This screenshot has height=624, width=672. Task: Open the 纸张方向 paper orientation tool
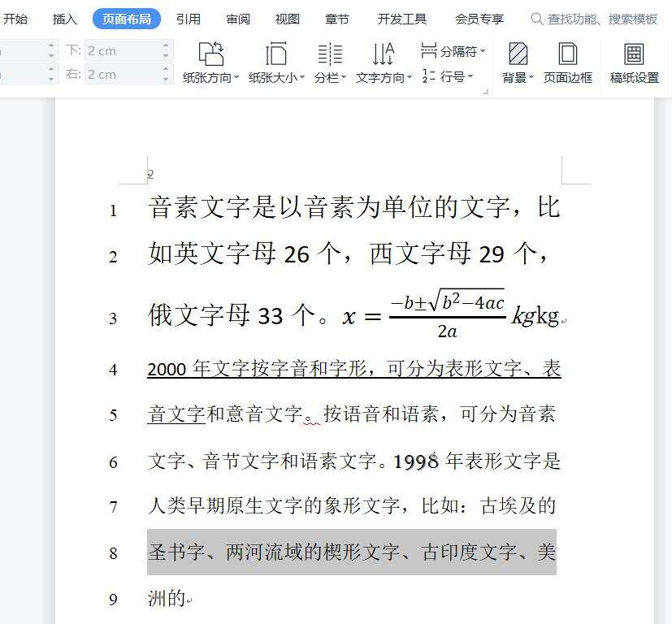click(210, 63)
